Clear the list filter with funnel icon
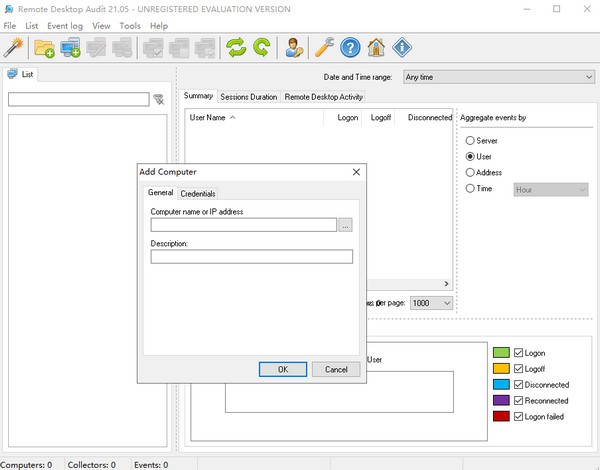600x470 pixels. point(158,100)
